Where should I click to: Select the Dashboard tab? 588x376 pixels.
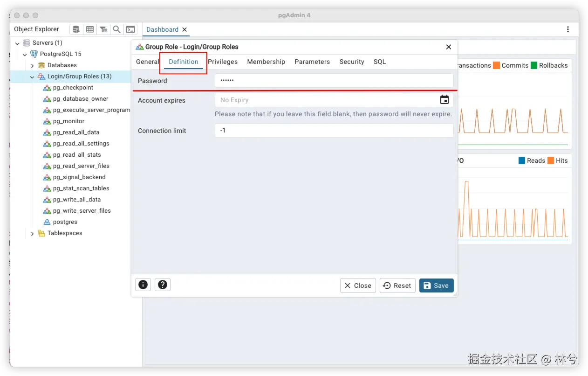coord(162,29)
